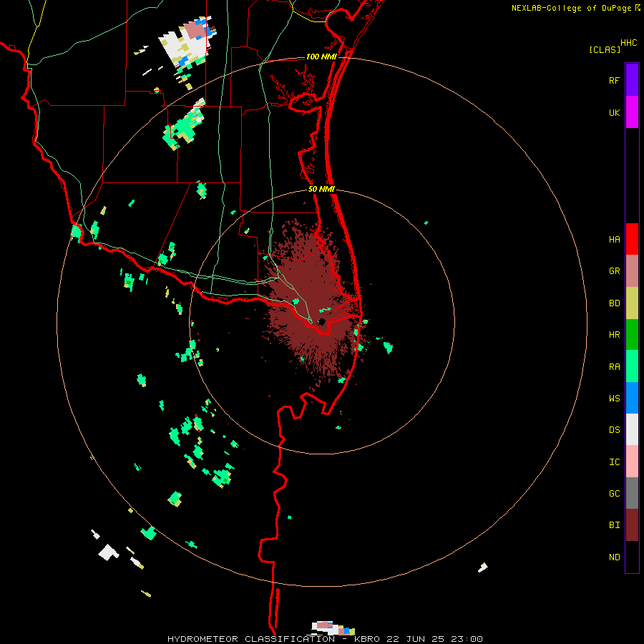Click the UK legend label

click(614, 113)
